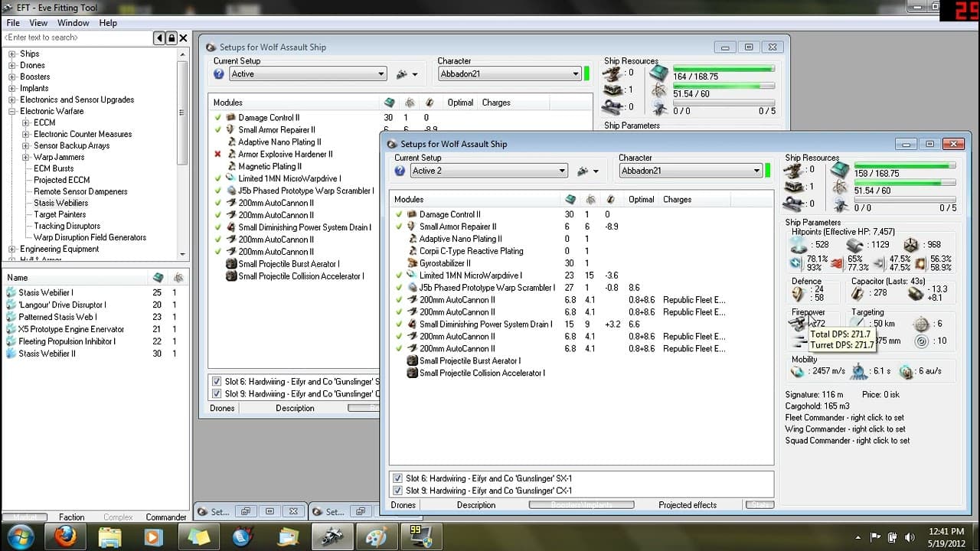Open the Character dropdown in the back window
Screen dimensions: 980x551
510,74
